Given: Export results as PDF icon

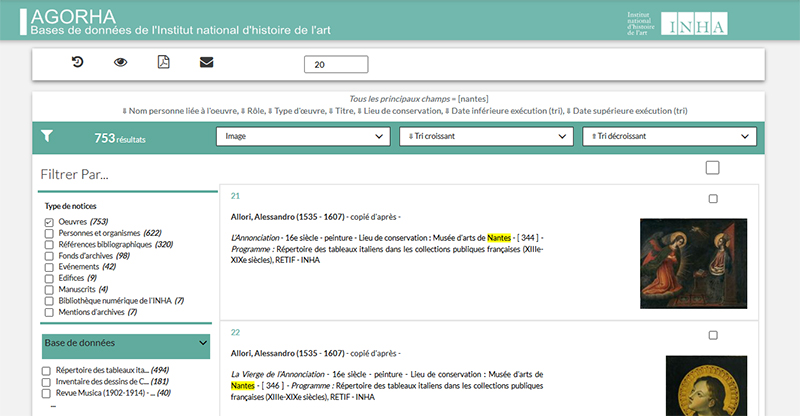Looking at the screenshot, I should pyautogui.click(x=163, y=62).
